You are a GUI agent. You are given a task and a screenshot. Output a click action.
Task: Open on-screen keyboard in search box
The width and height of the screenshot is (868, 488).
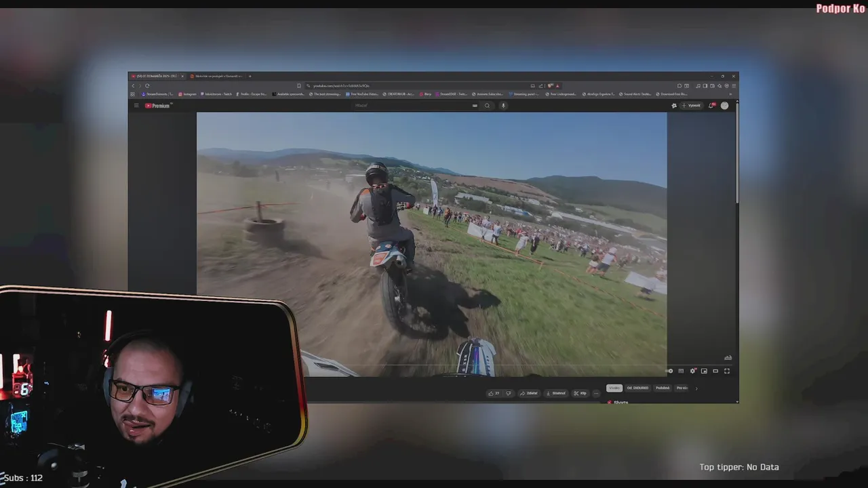pos(475,106)
